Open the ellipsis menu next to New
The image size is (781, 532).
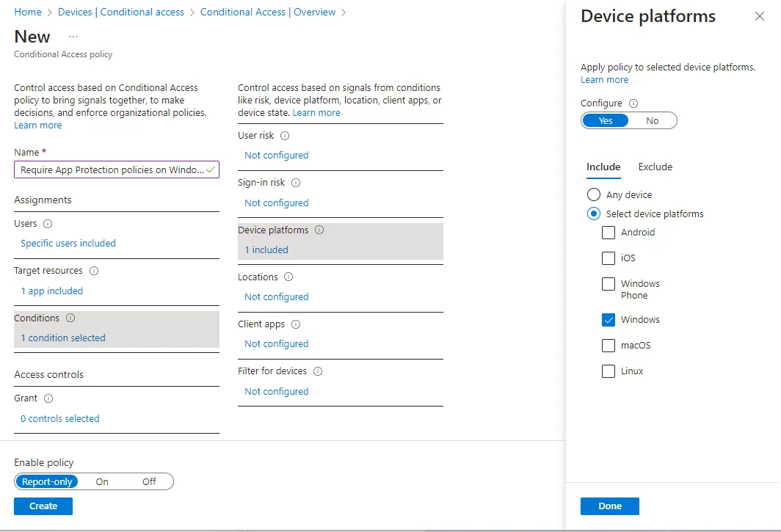point(73,37)
